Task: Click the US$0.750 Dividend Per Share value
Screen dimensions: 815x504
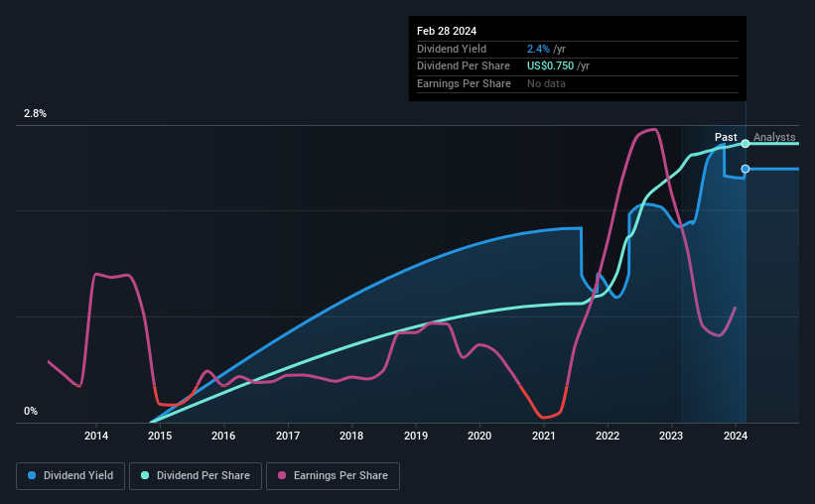Action: click(550, 66)
